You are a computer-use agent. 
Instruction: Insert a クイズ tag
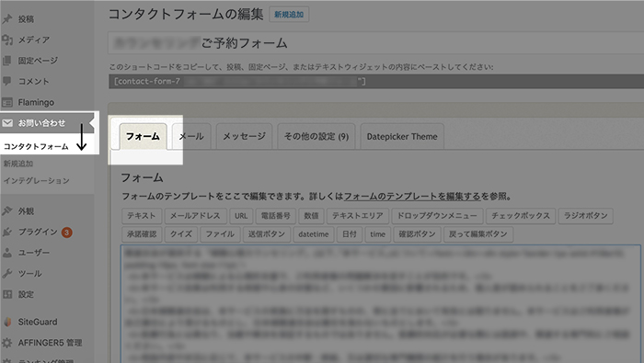[181, 234]
